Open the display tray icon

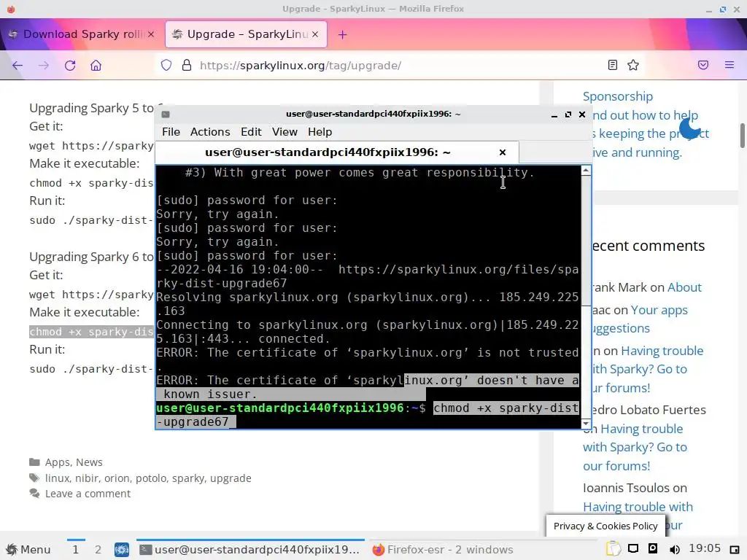[633, 548]
